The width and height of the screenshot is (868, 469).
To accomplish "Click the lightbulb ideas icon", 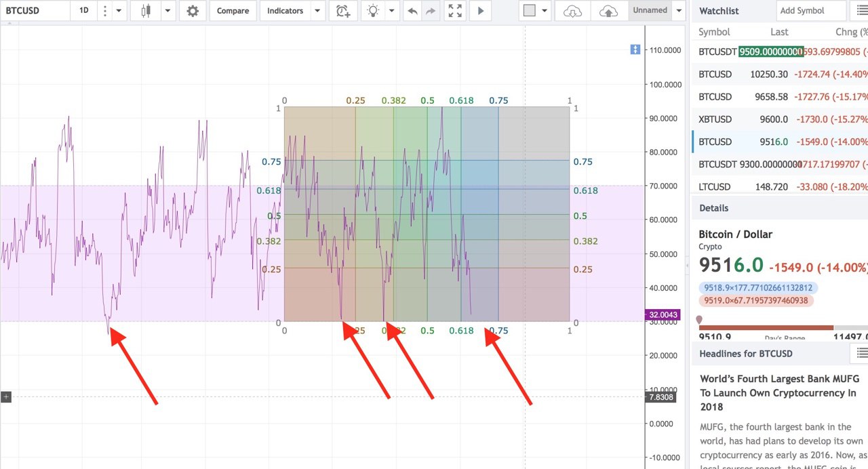I will coord(372,11).
